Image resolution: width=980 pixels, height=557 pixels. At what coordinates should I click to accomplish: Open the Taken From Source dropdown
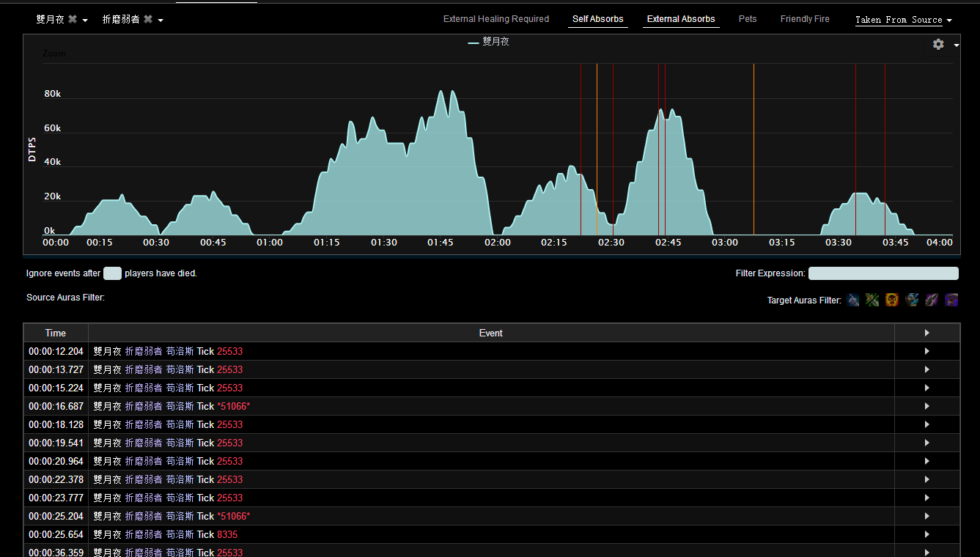tap(904, 20)
